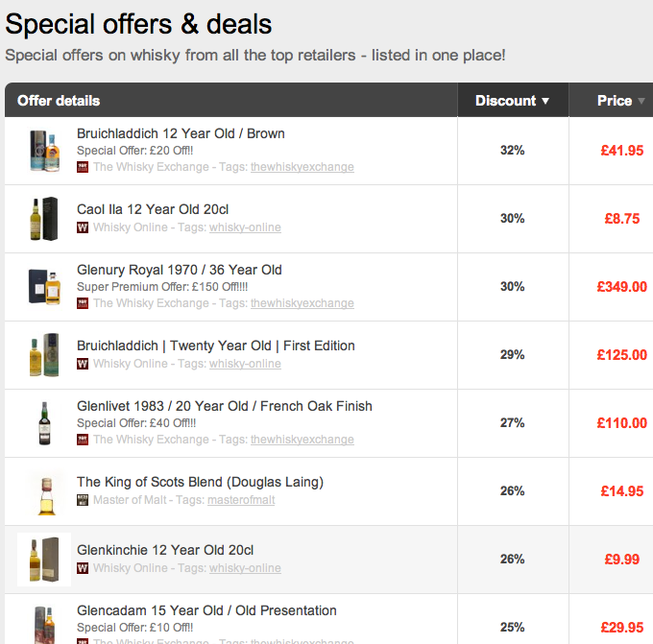
Task: Click Whisky Online icon under Glenkinchie 12
Action: (83, 568)
